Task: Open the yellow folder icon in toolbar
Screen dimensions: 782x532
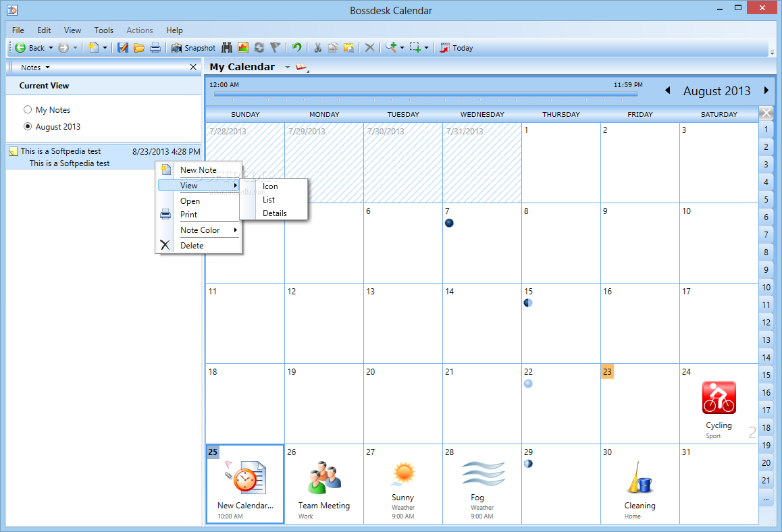Action: 139,48
